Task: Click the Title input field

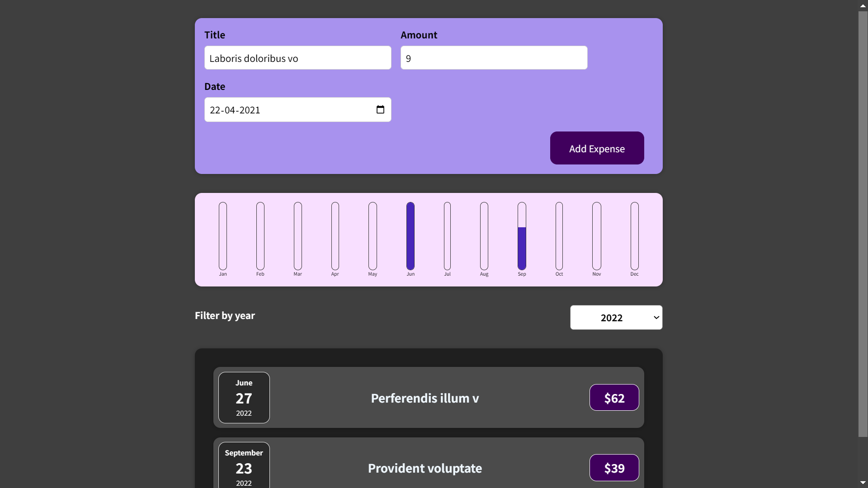Action: [x=297, y=58]
